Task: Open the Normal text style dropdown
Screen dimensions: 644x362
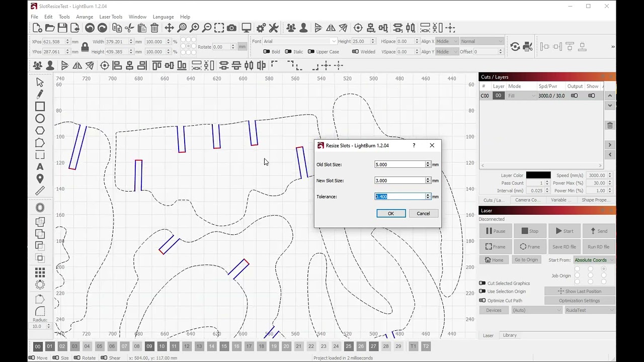Action: tap(481, 41)
